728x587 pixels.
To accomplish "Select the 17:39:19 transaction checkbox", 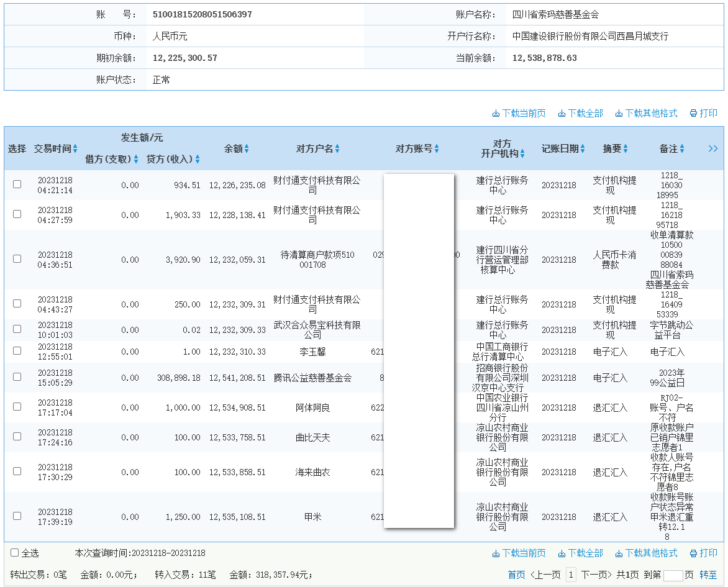I will tap(17, 516).
